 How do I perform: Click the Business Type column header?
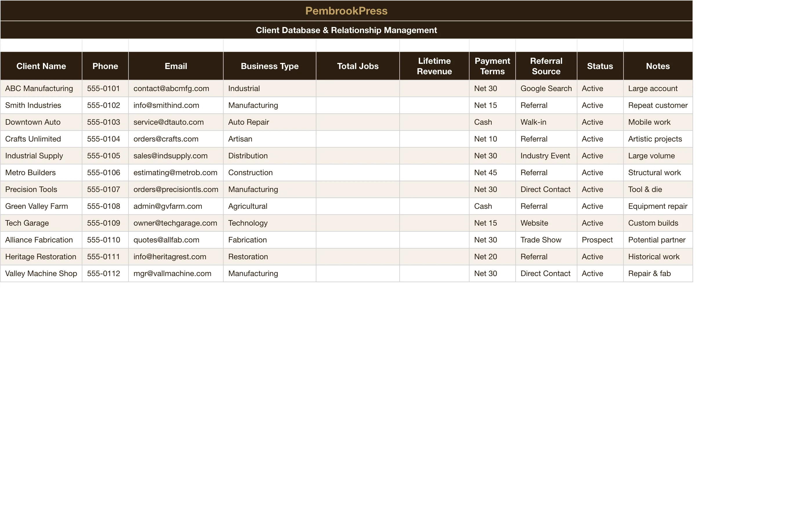(x=269, y=66)
